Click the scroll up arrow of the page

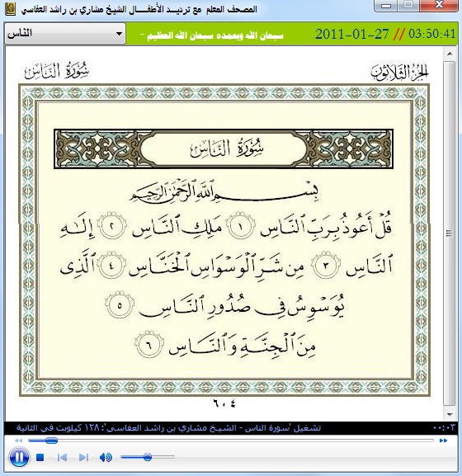pos(450,54)
